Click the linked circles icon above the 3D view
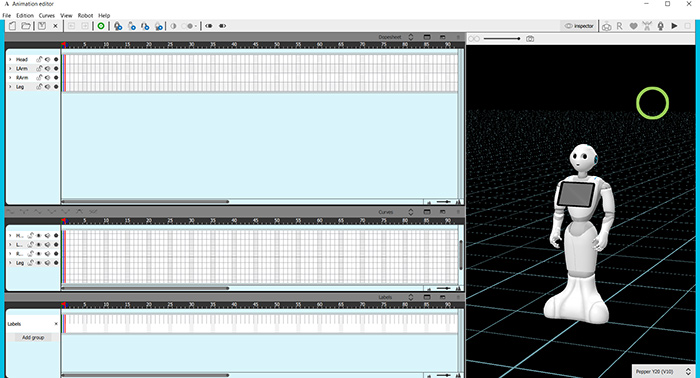700x378 pixels. (474, 39)
